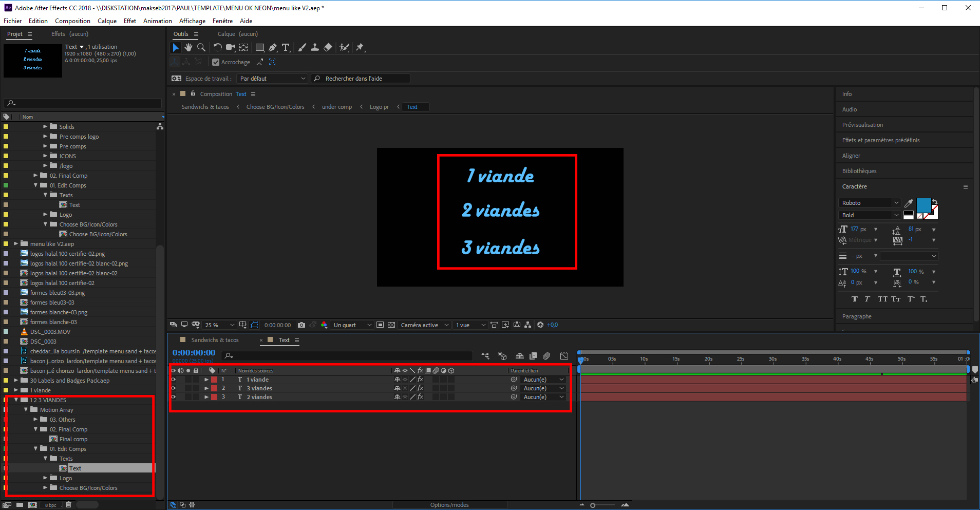The width and height of the screenshot is (980, 510).
Task: Open the Fichier menu
Action: [12, 21]
